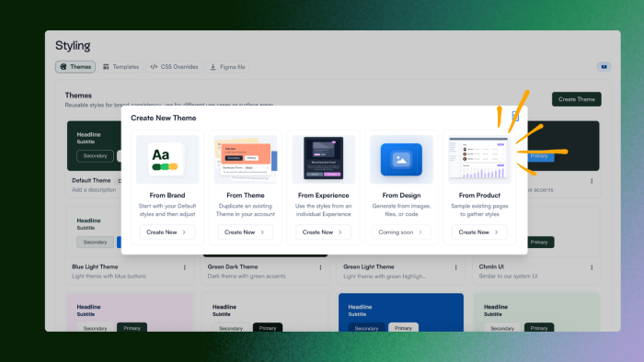Click Secondary button in Blue Light Theme preview

click(95, 243)
